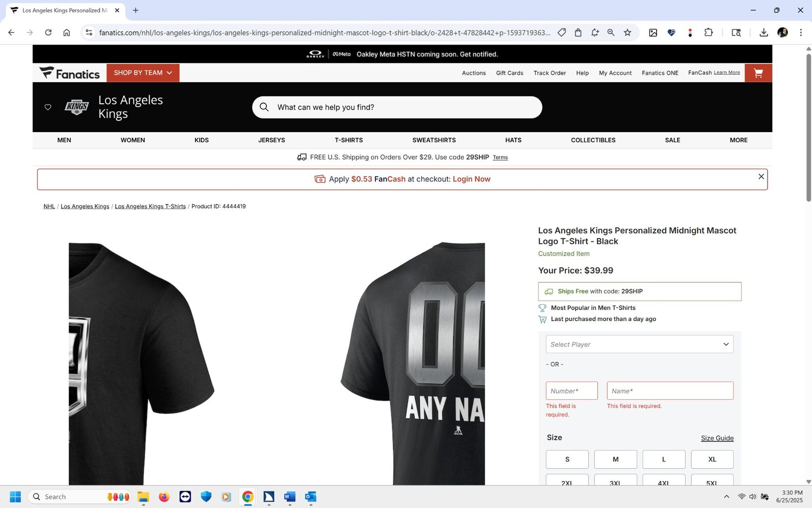
Task: Favorite the Kings with heart icon
Action: [48, 107]
